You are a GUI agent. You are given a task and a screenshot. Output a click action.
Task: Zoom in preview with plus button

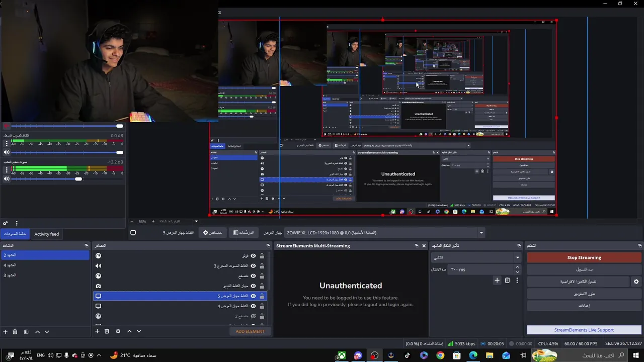[x=153, y=221]
